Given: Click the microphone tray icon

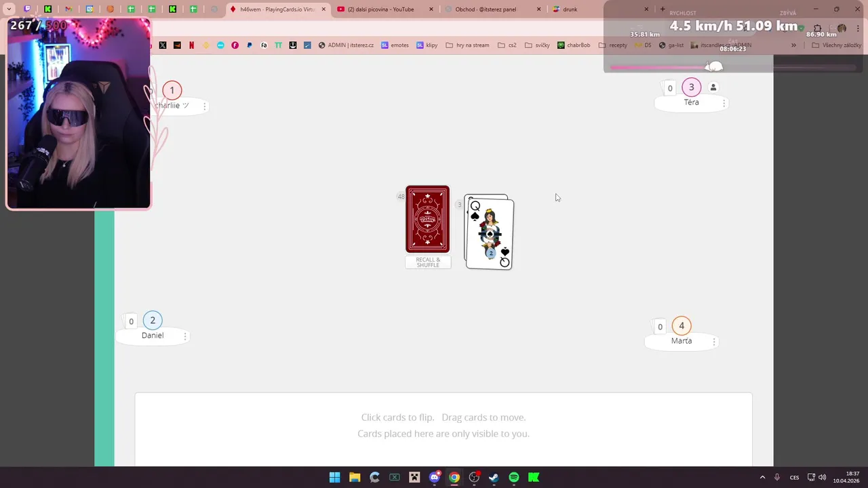Looking at the screenshot, I should pyautogui.click(x=777, y=477).
